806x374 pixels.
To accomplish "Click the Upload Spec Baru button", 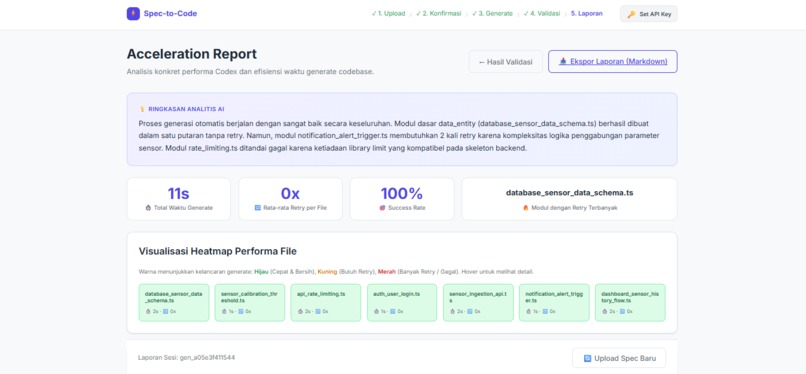I will pos(619,358).
